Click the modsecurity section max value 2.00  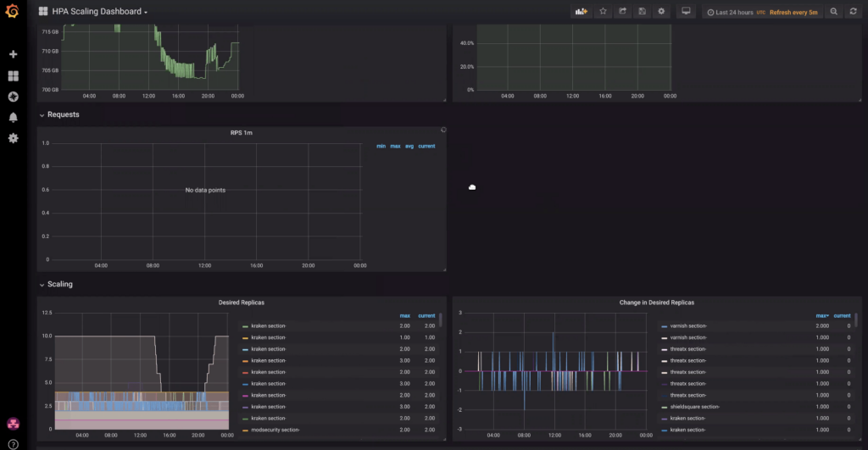coord(404,430)
